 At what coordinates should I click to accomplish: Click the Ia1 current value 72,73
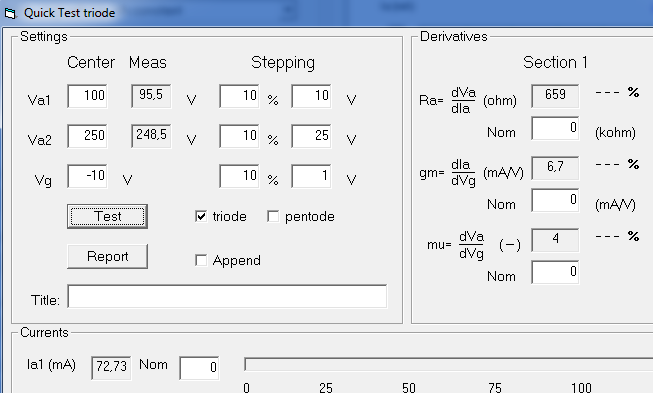(111, 368)
